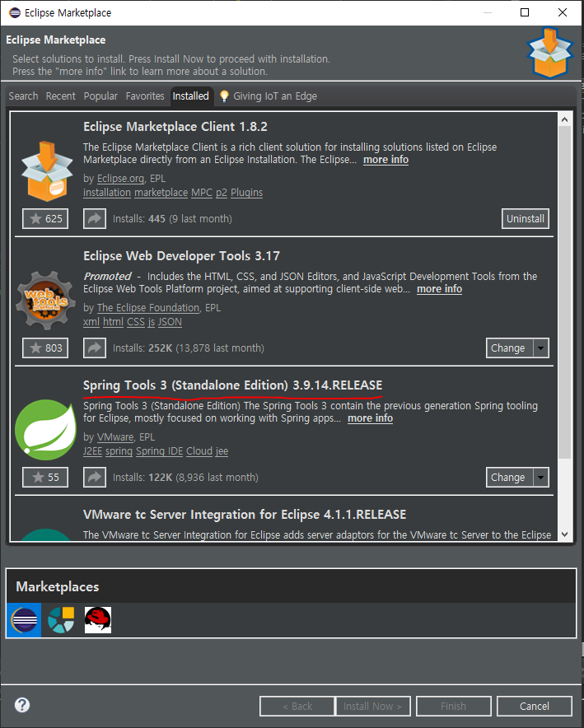
Task: Expand the Change dropdown arrow for Spring Tools 3
Action: click(x=541, y=478)
